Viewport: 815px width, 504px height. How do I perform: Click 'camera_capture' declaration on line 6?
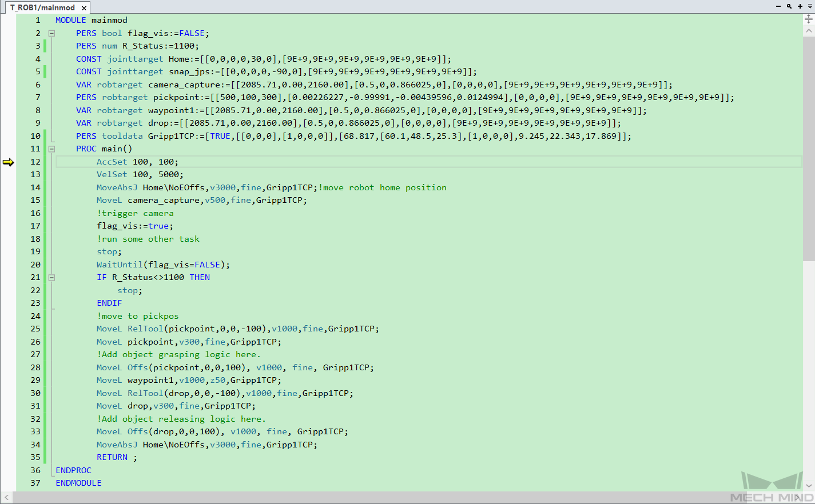(x=184, y=85)
